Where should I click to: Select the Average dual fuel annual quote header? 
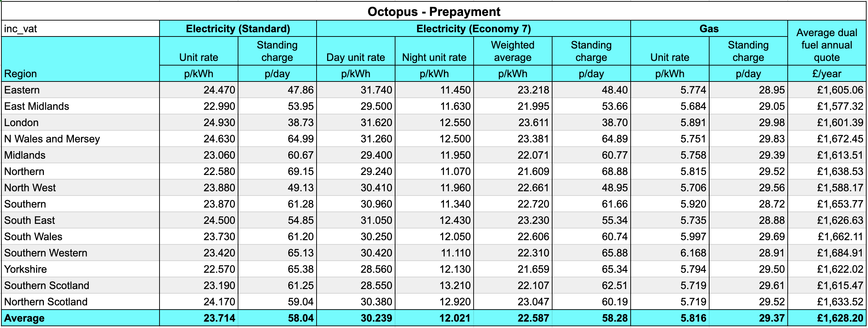pyautogui.click(x=827, y=45)
